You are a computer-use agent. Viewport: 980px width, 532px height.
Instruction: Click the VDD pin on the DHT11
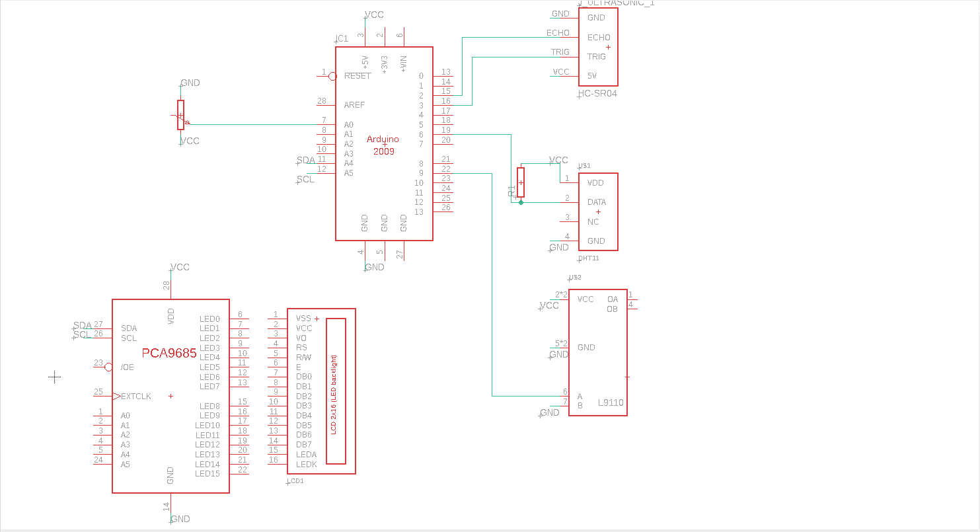(x=595, y=183)
